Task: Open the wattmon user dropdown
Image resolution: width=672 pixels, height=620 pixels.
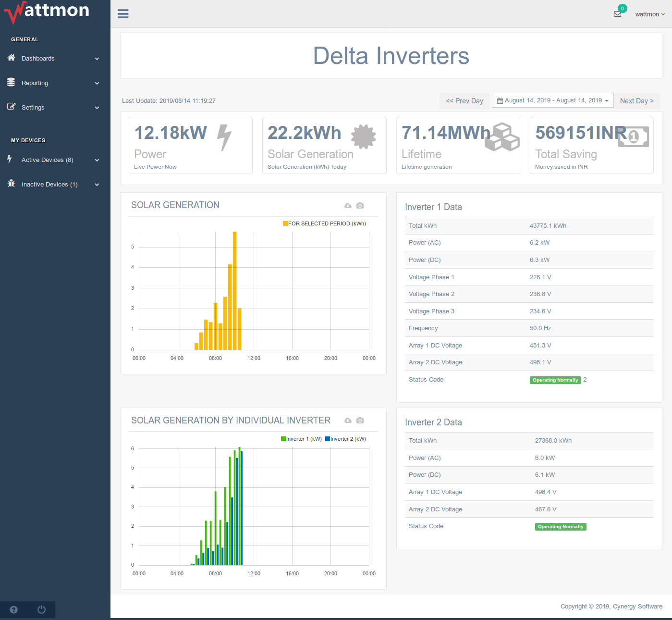Action: pyautogui.click(x=649, y=14)
